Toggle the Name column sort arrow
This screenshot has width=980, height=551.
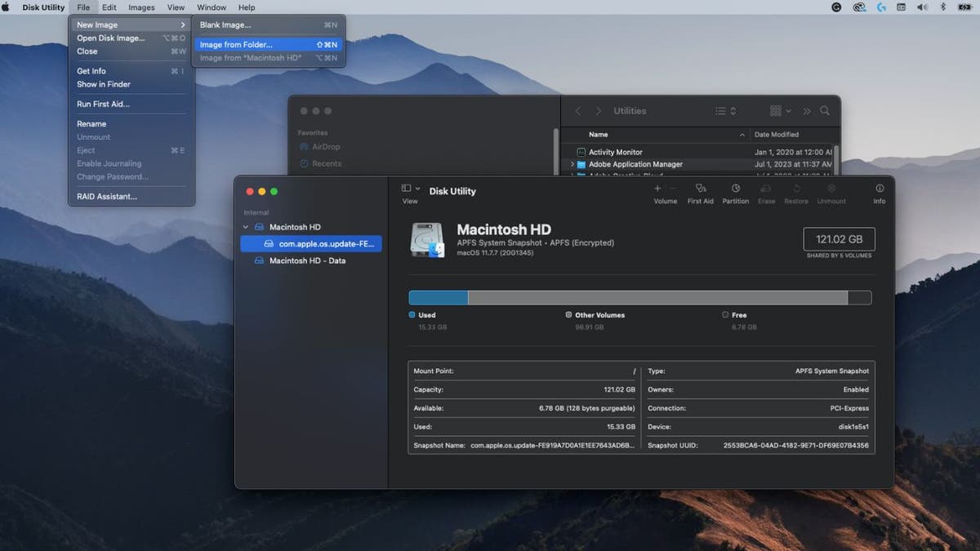(742, 135)
